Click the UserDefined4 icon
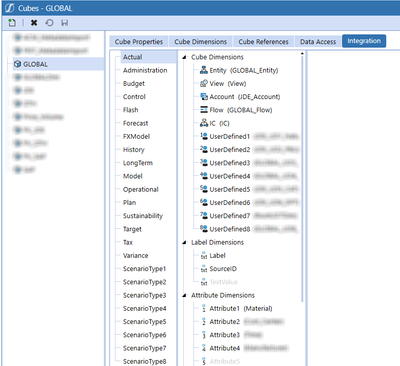Viewport: 400px width, 366px height. pyautogui.click(x=204, y=176)
